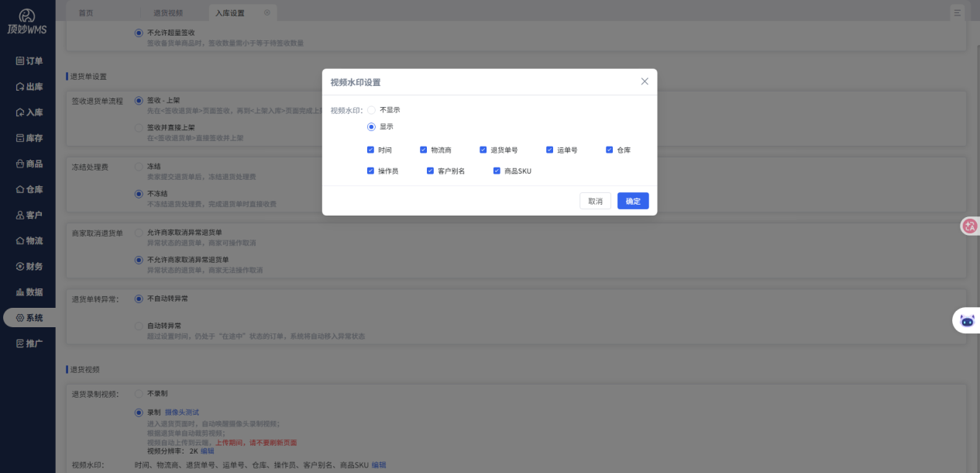Open the floating robot assistant icon

[968, 320]
